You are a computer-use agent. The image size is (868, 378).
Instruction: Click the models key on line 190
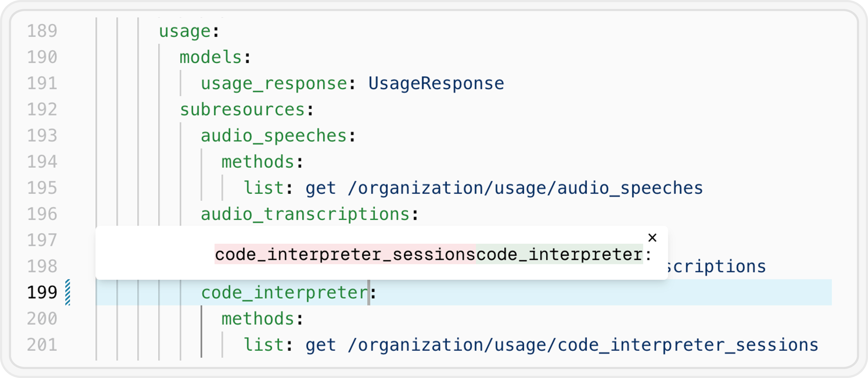[211, 57]
